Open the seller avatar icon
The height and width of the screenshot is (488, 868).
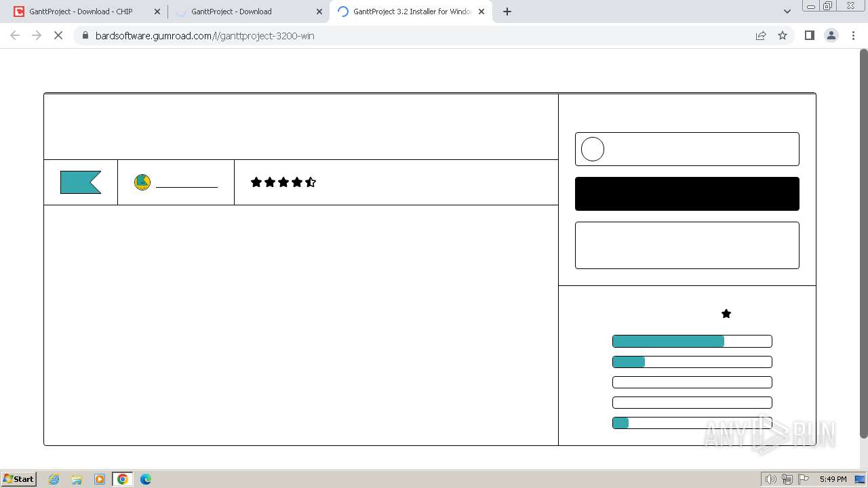142,182
